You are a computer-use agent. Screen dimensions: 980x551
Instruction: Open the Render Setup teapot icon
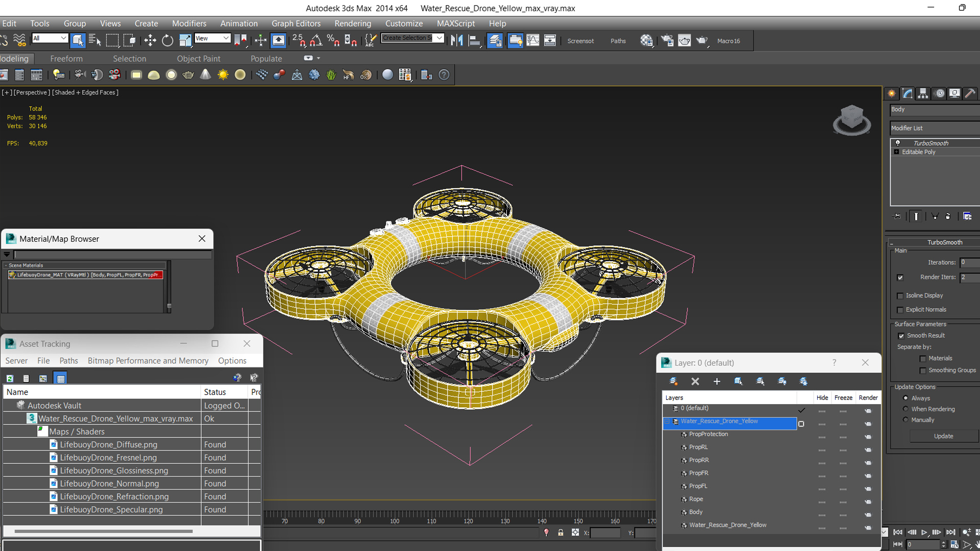(x=667, y=40)
